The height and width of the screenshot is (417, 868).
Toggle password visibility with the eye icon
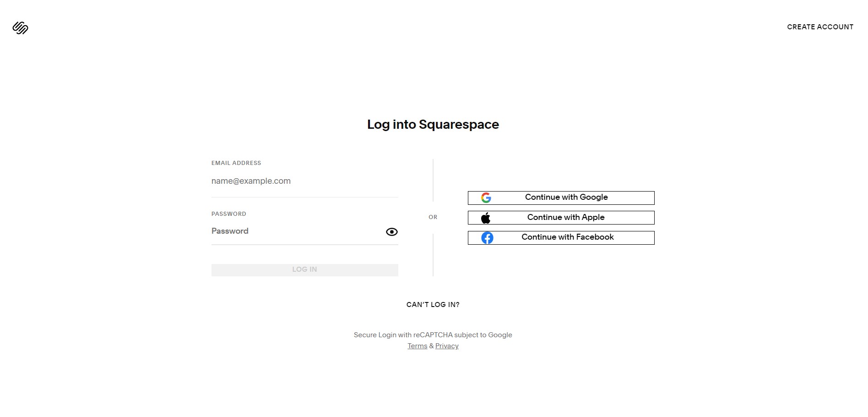(x=392, y=232)
